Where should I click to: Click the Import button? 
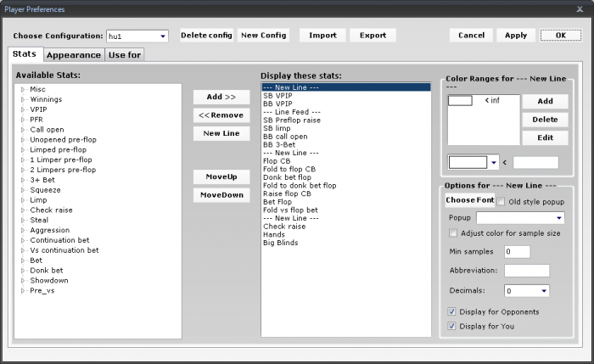pyautogui.click(x=322, y=36)
